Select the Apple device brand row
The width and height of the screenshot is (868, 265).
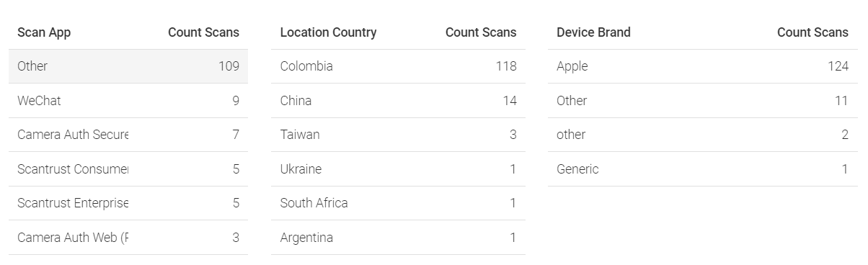coord(703,66)
